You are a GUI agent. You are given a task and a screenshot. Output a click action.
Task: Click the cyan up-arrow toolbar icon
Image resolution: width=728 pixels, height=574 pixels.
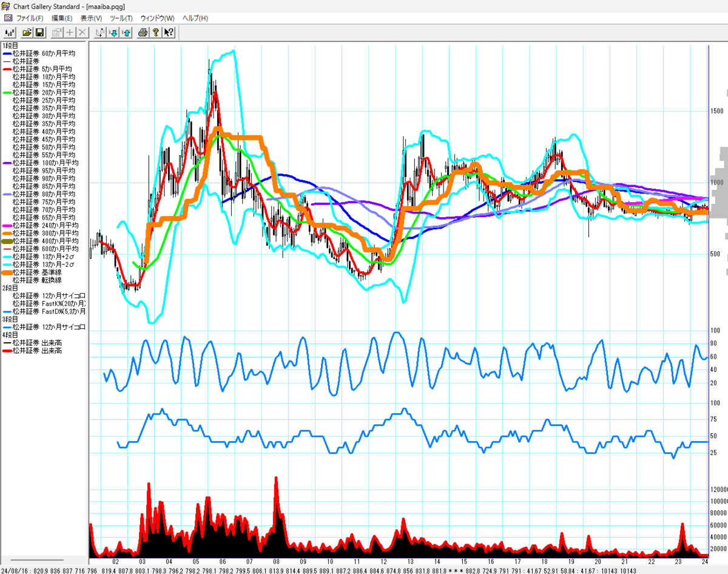click(126, 32)
